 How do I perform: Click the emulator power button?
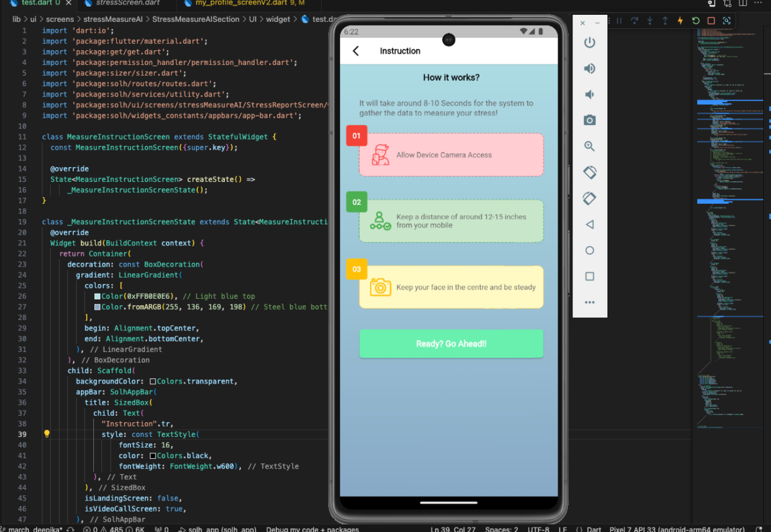pos(589,43)
